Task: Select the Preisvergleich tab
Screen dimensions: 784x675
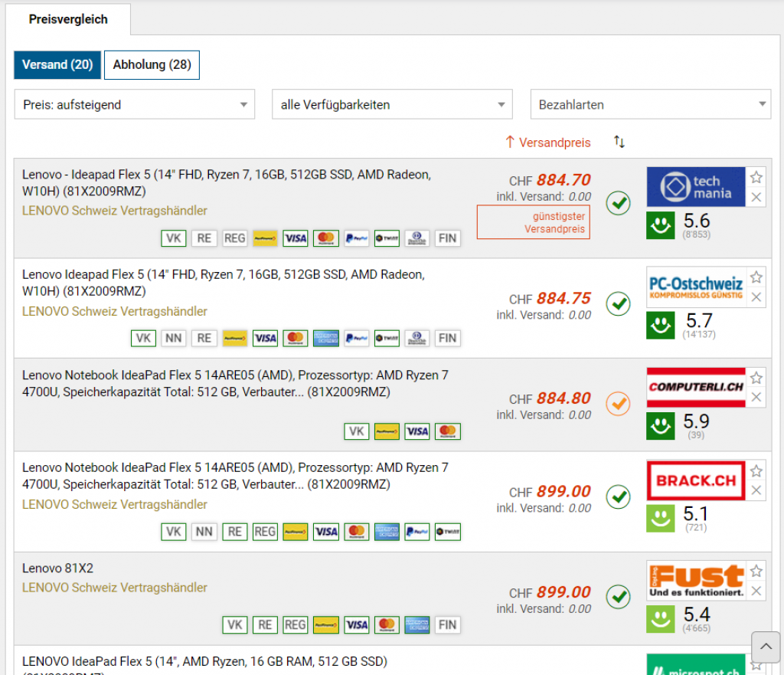Action: pos(68,19)
